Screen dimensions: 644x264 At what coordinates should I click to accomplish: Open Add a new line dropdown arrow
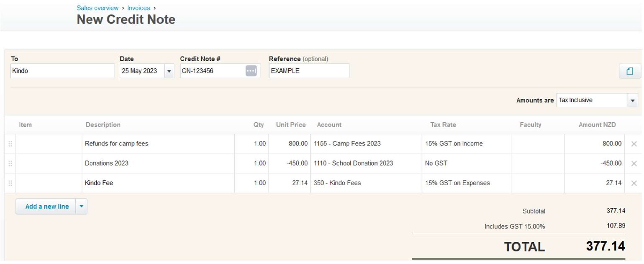(x=81, y=207)
